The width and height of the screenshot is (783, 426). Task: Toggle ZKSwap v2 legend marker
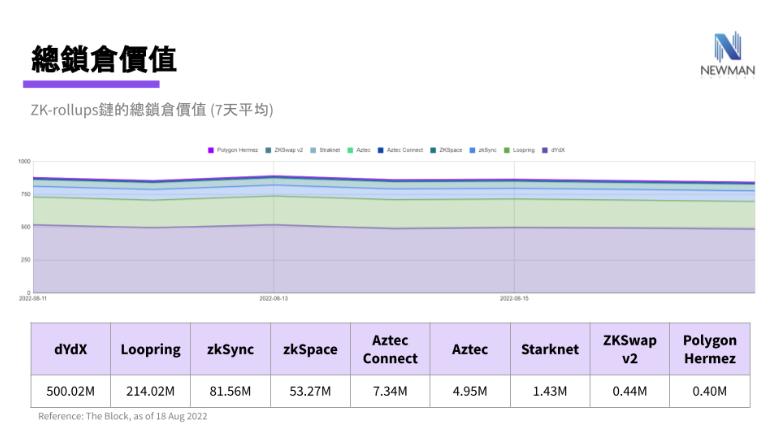click(268, 150)
